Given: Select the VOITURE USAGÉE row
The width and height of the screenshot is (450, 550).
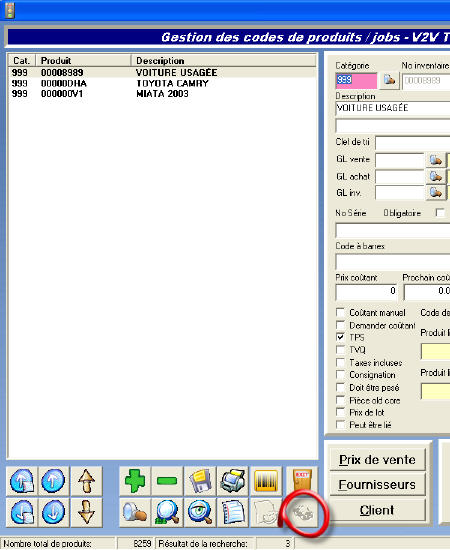Looking at the screenshot, I should (162, 73).
